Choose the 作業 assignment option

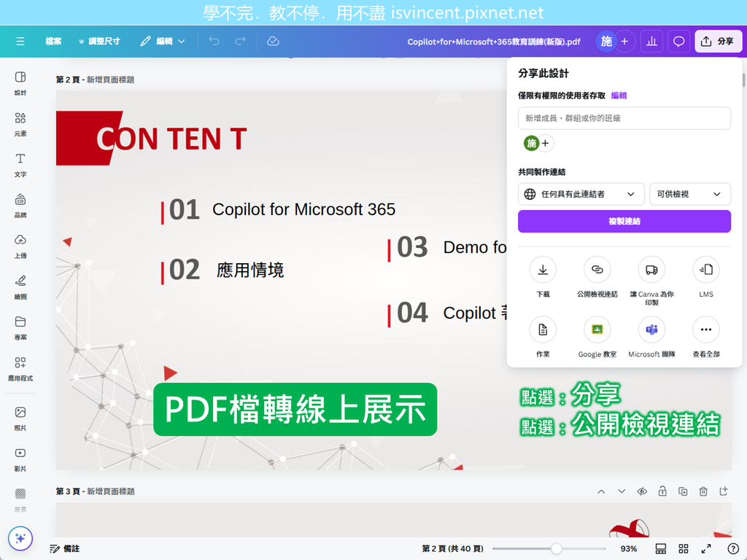point(543,337)
